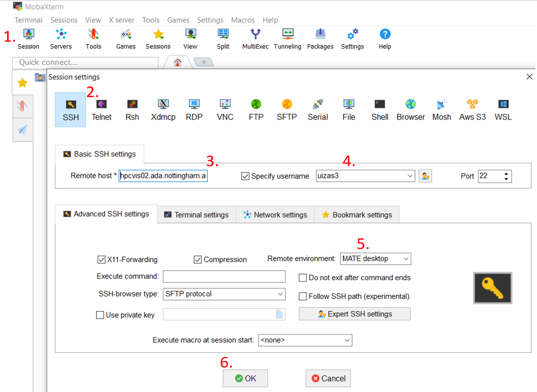Open the Settings gears toolbar icon
Image resolution: width=537 pixels, height=392 pixels.
coord(352,39)
